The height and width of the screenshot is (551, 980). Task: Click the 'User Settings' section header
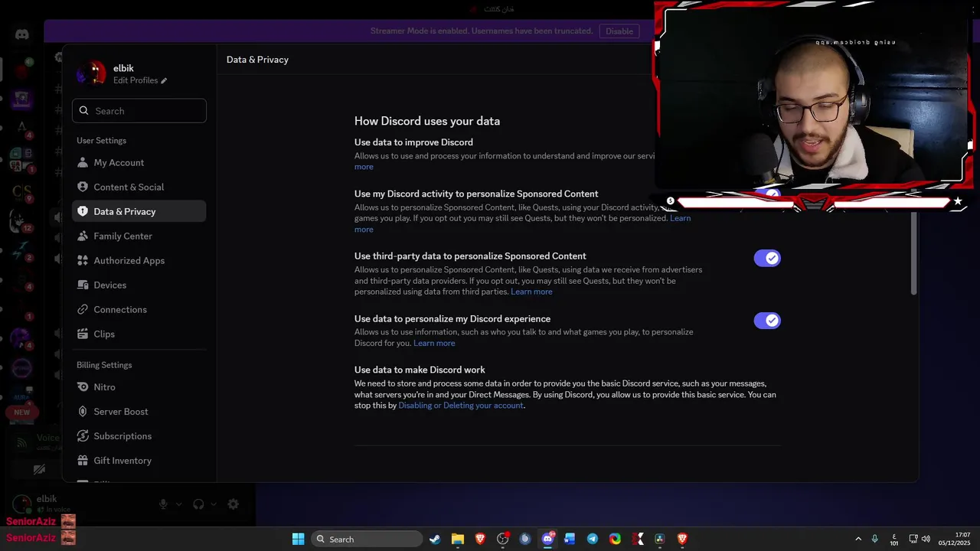tap(101, 140)
